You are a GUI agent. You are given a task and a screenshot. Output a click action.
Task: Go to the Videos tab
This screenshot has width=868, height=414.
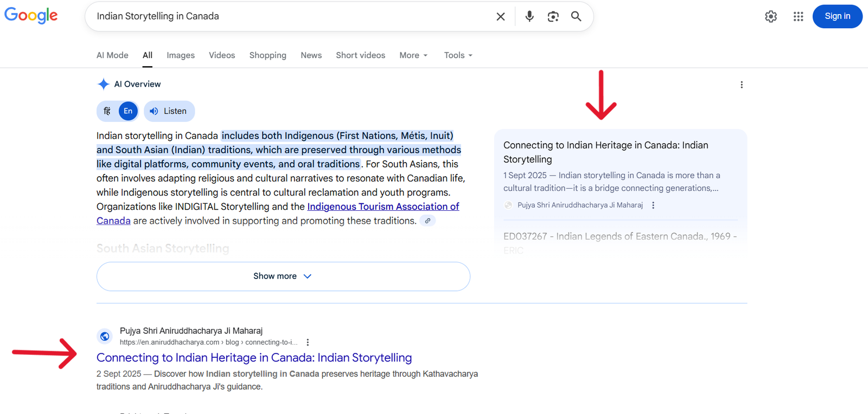pyautogui.click(x=222, y=55)
